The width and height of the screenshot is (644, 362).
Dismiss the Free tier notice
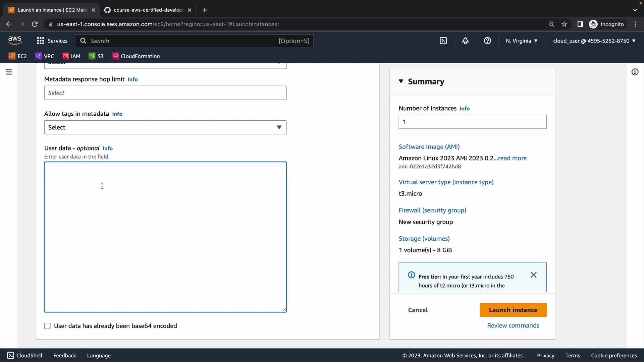coord(533,275)
